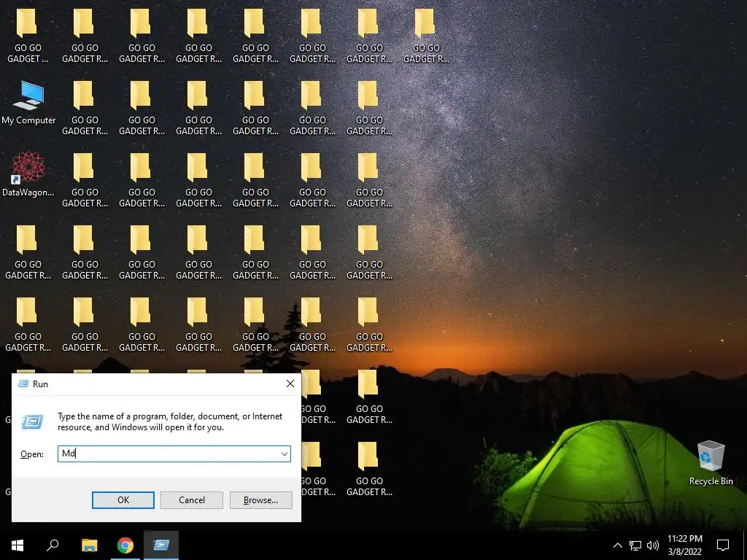Close the Run dialog
The width and height of the screenshot is (747, 560).
coord(290,384)
